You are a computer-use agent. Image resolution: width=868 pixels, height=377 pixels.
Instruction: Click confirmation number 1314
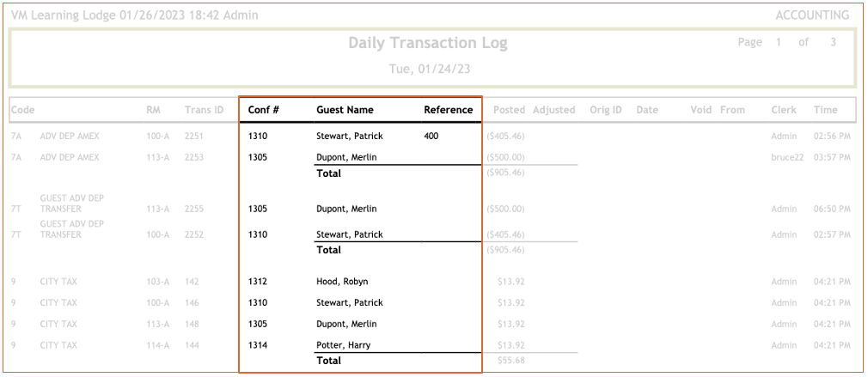click(x=257, y=345)
